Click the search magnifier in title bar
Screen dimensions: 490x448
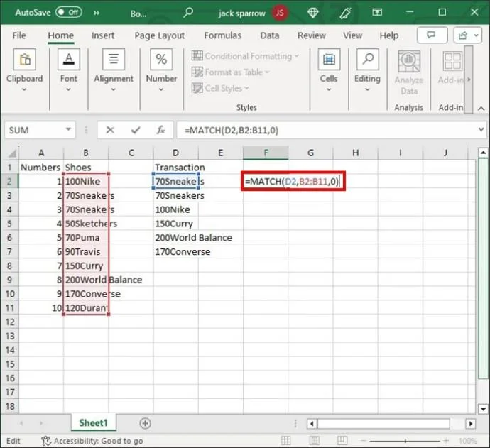click(188, 12)
